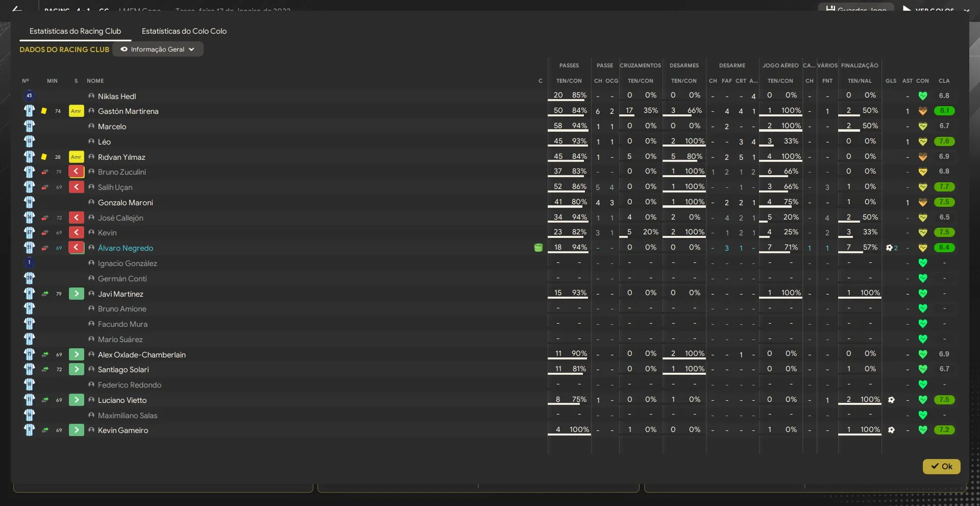The image size is (980, 506).
Task: Click Niklas Hedl's goalkeeper shirt icon
Action: 29,95
